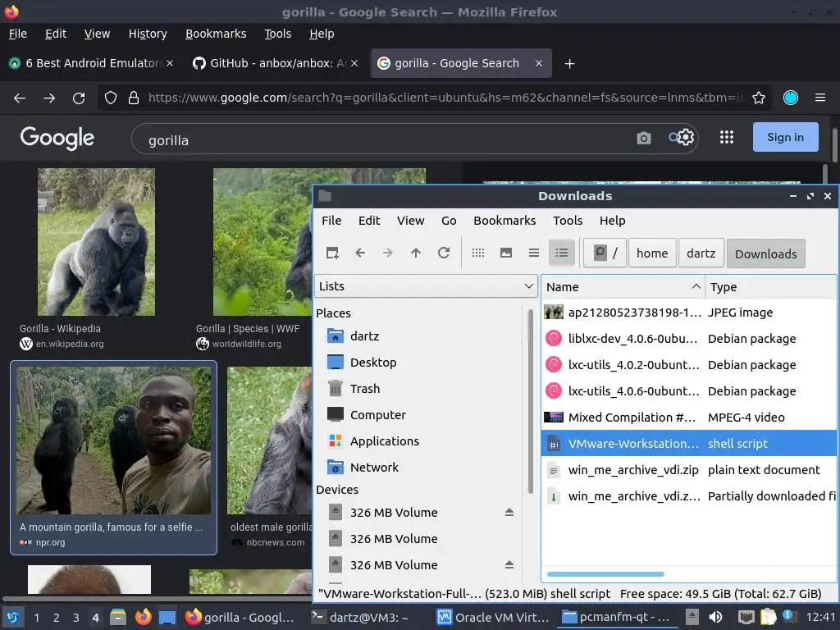Image resolution: width=840 pixels, height=630 pixels.
Task: Click the side pane vertical scrollbar
Action: [x=531, y=400]
